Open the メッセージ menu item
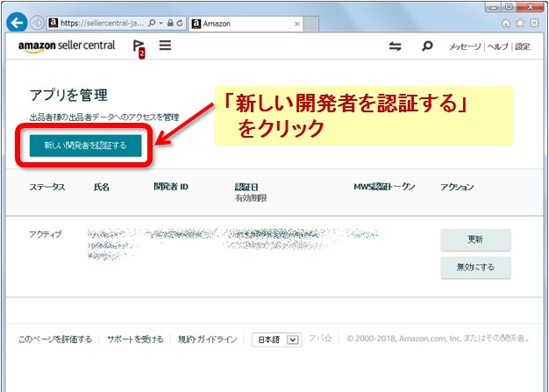Screen dimensions: 549x392 [465, 46]
